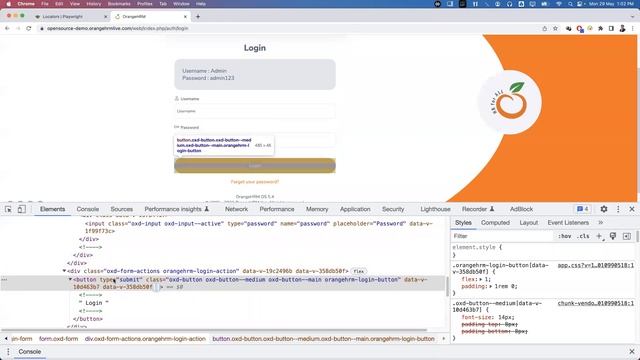Share this page from address bar

pos(544,29)
